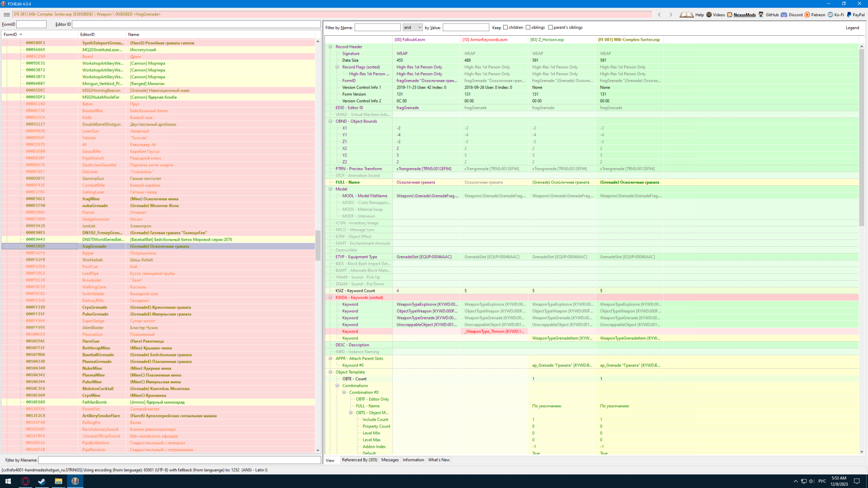Collapse KWDA Keywords (sorted) node

coord(330,297)
